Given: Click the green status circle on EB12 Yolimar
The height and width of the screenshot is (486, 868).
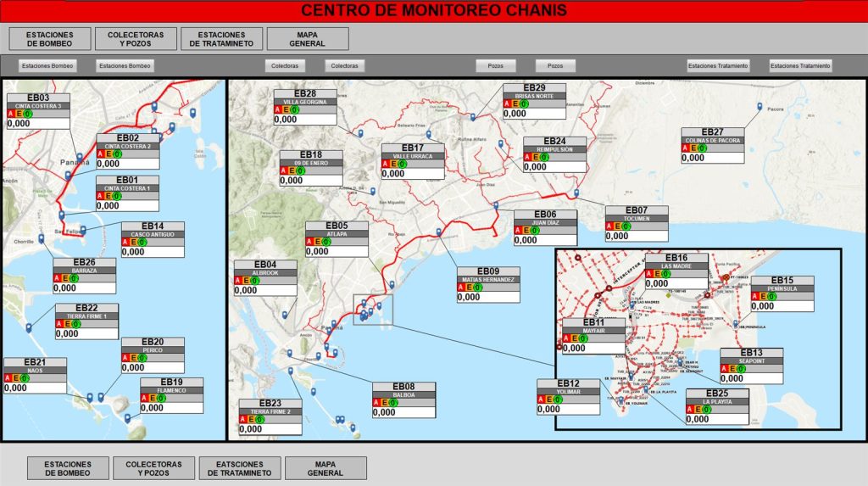Looking at the screenshot, I should coord(558,399).
